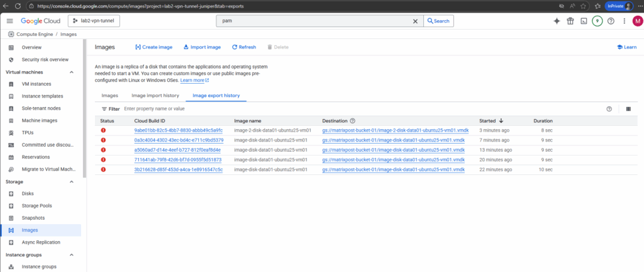Open Async Replication page
The image size is (644, 272).
tap(41, 242)
